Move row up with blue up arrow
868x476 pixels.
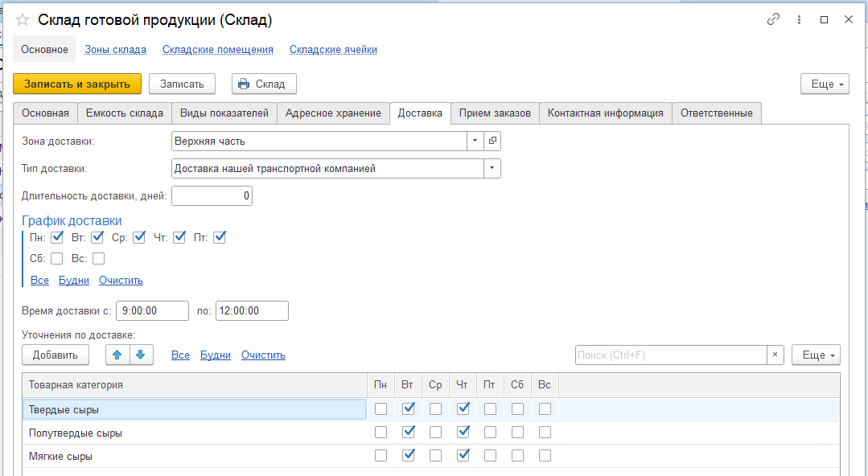117,355
